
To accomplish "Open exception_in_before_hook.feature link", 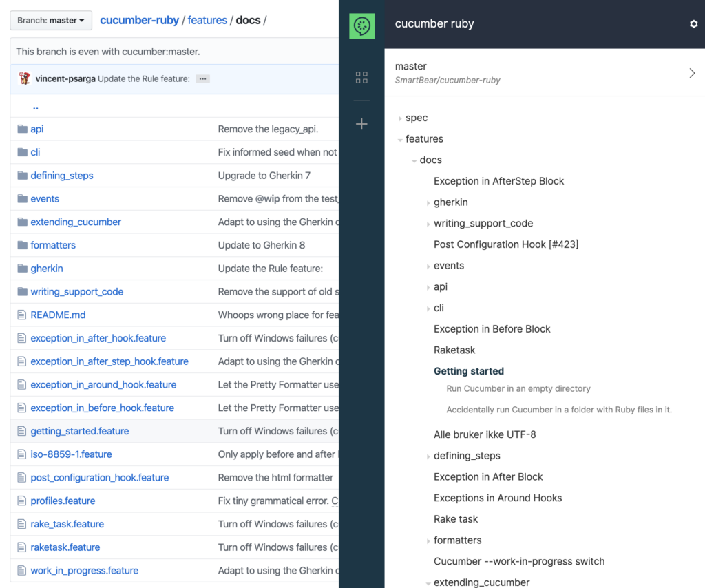I will (102, 408).
